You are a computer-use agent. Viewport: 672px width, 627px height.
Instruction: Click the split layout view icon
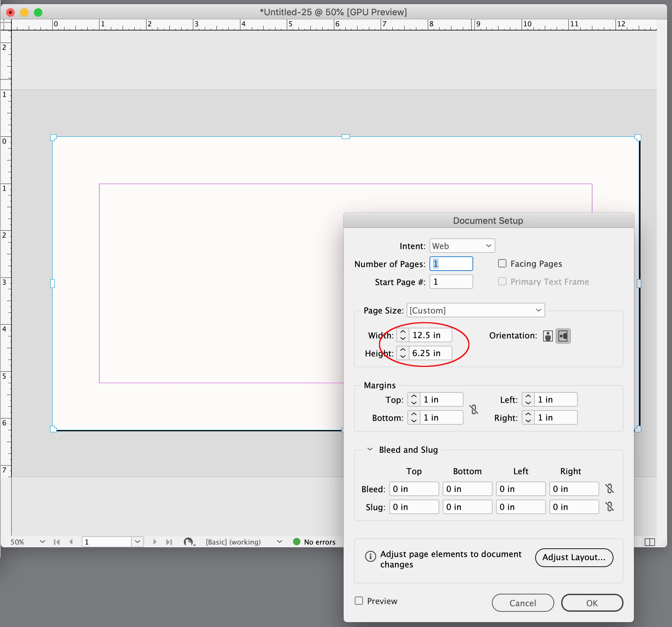coord(650,542)
